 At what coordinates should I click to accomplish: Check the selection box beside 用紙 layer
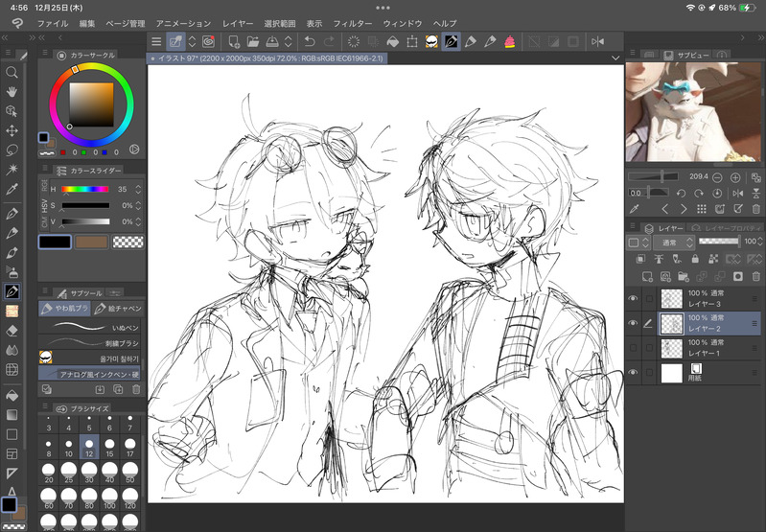tap(649, 373)
